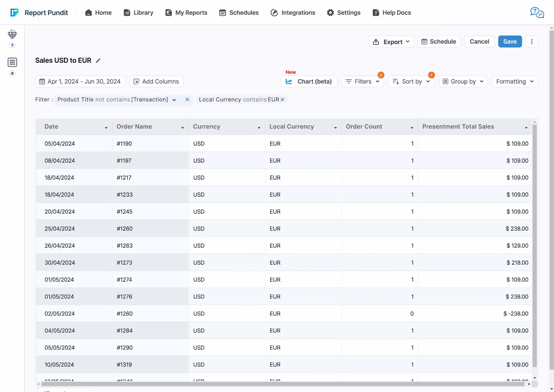Open the three-dot more options menu
Screen dimensions: 554x392
click(532, 42)
